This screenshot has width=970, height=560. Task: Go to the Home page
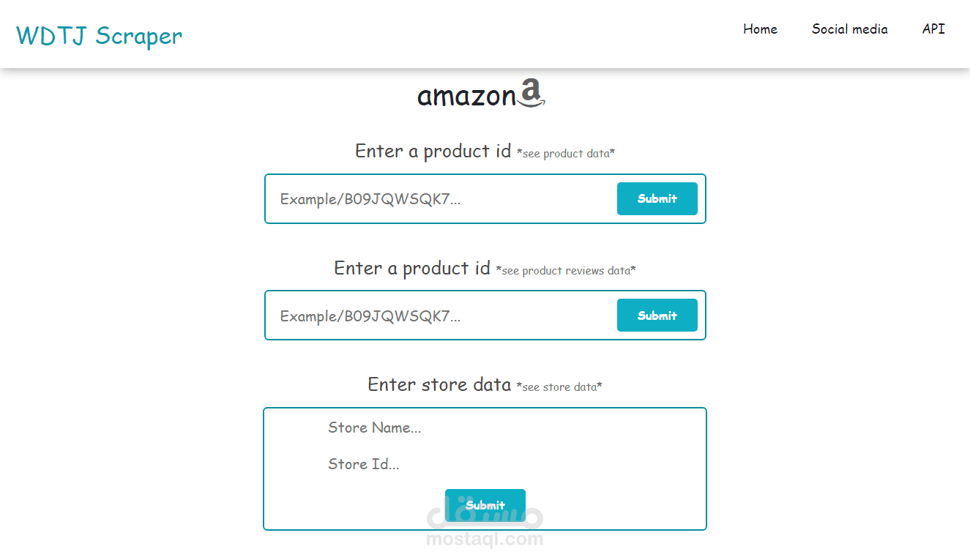click(x=760, y=29)
